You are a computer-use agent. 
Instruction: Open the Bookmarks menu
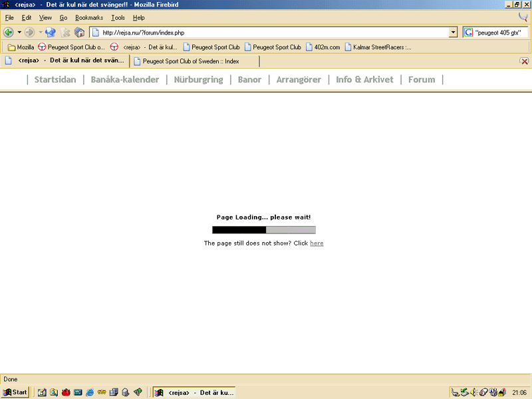coord(89,18)
